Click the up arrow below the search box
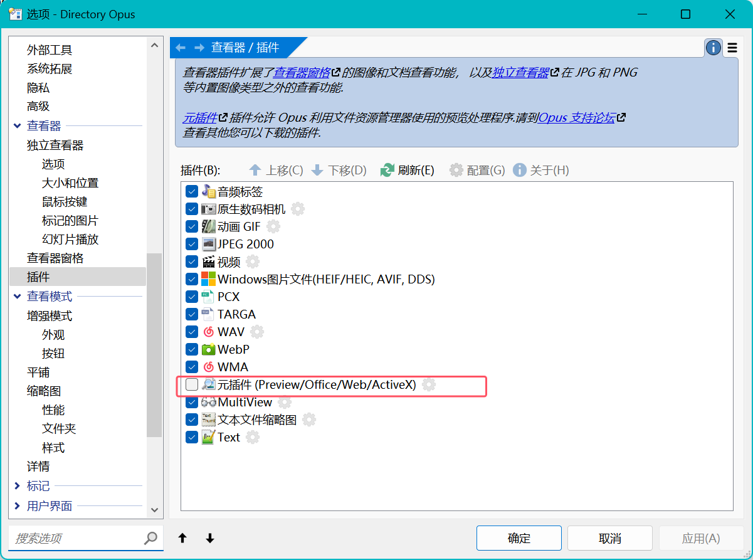Viewport: 753px width, 560px height. [x=182, y=538]
